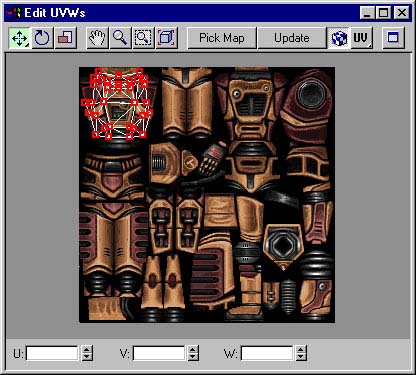This screenshot has height=375, width=416.
Task: Click the Pick Map button
Action: click(x=222, y=38)
